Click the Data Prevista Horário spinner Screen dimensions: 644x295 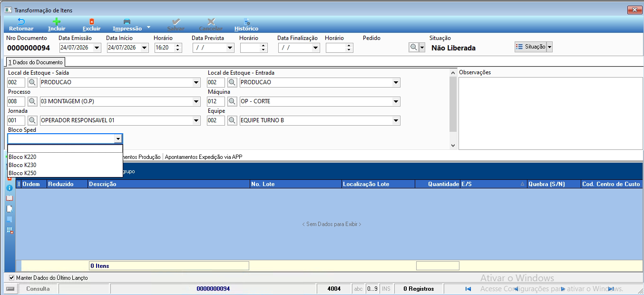tap(263, 48)
